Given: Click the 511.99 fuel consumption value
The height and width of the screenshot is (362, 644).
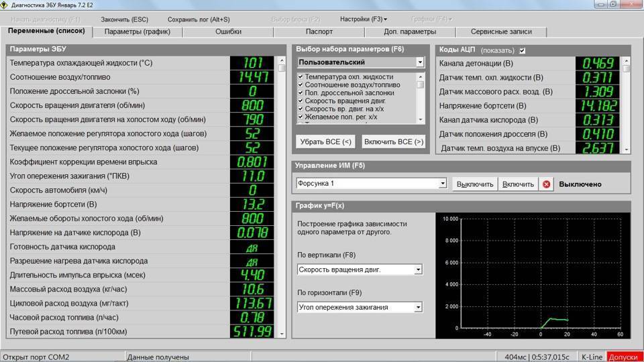Looking at the screenshot, I should pyautogui.click(x=252, y=332).
